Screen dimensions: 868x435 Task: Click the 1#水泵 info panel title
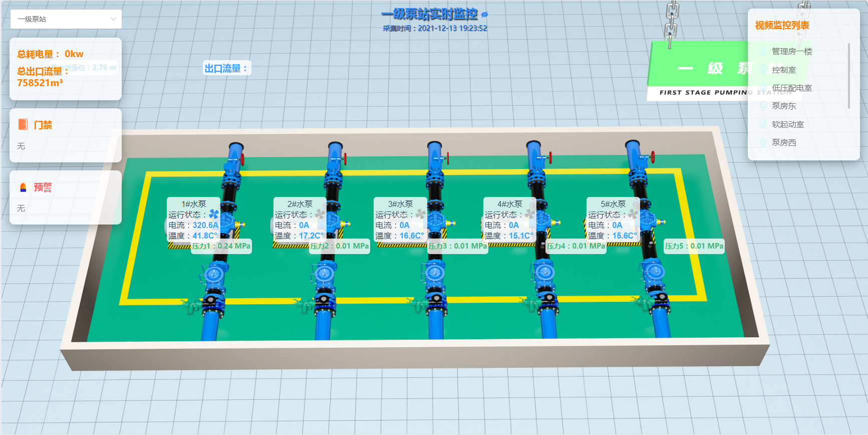(x=194, y=204)
